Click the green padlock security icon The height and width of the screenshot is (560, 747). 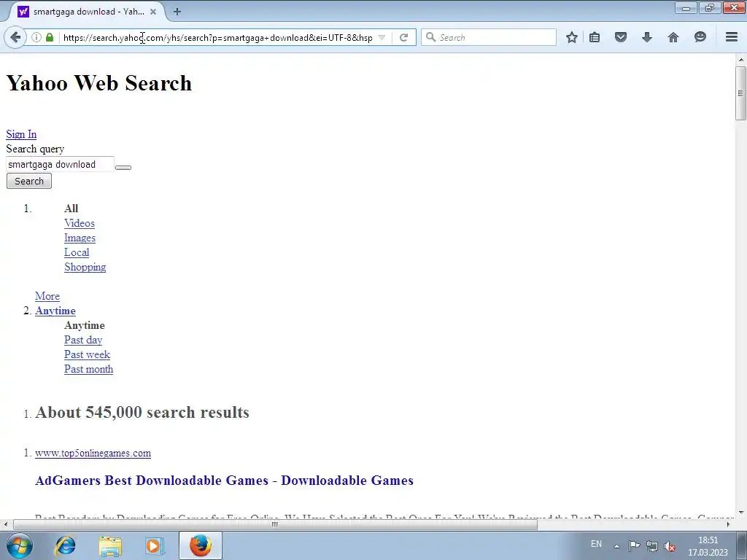50,37
